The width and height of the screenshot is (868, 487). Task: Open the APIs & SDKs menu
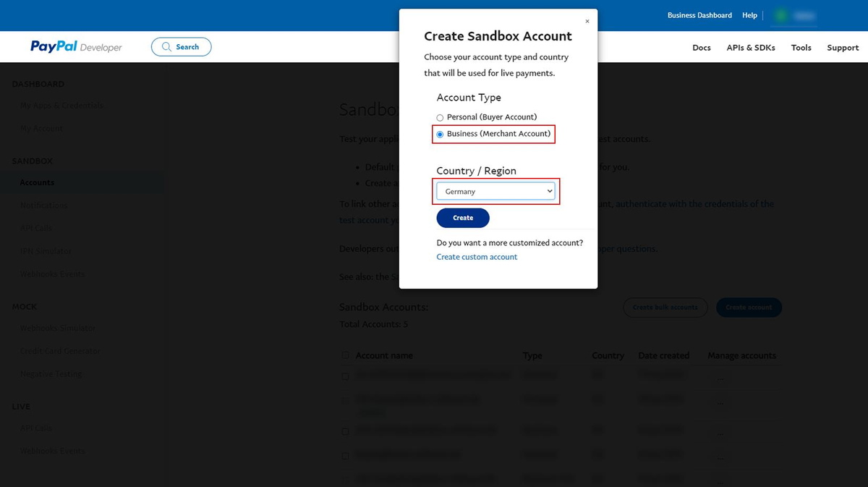751,48
